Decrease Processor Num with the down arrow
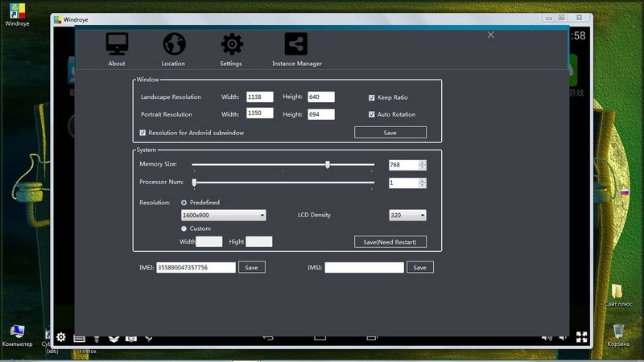The height and width of the screenshot is (362, 644). 422,186
